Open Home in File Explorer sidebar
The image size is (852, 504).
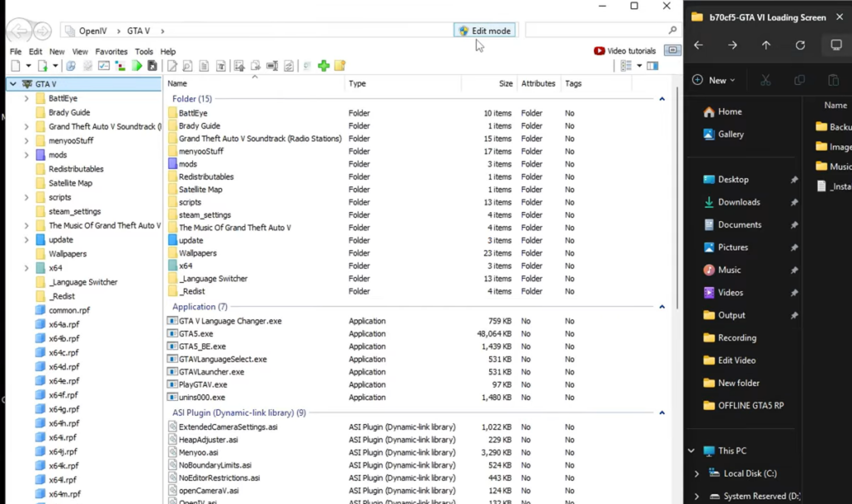(723, 112)
